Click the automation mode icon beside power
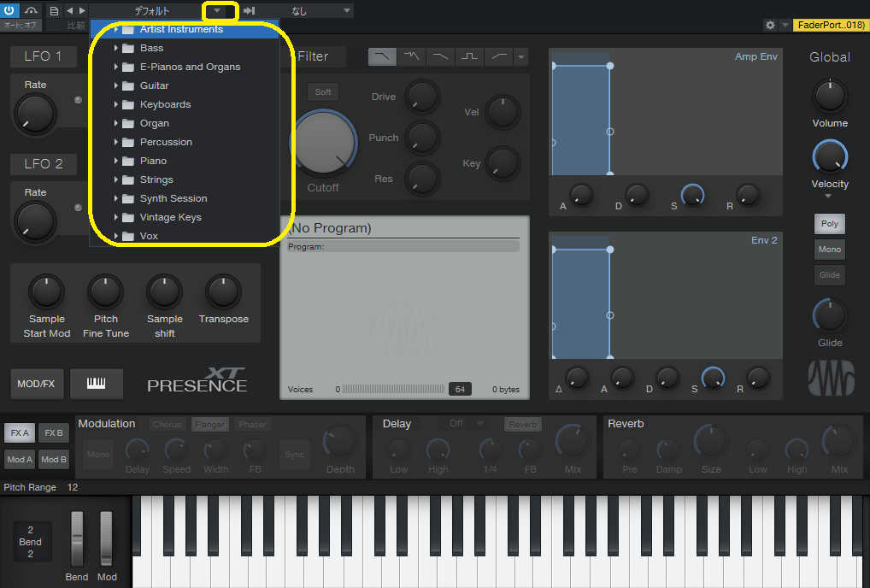The image size is (870, 588). 31,10
